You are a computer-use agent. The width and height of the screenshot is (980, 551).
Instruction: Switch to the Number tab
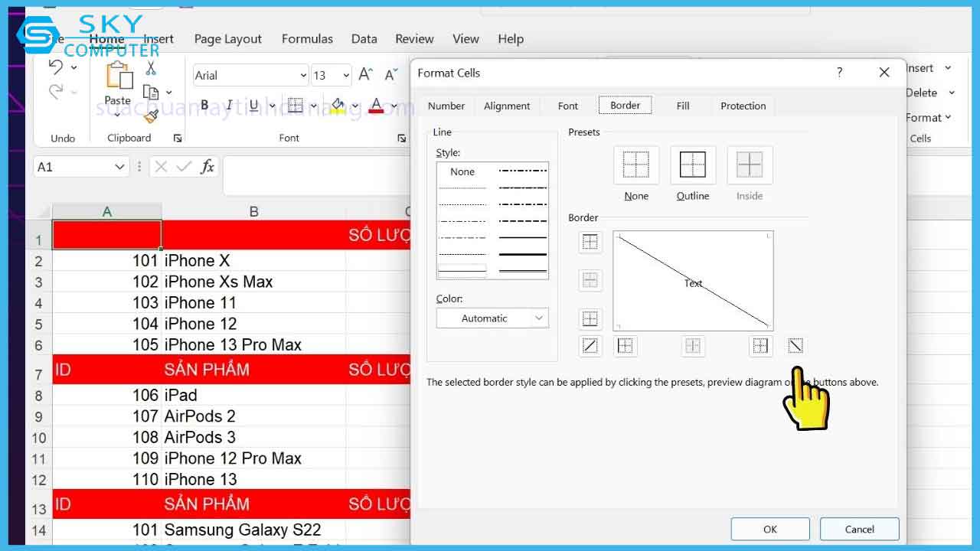[x=446, y=106]
